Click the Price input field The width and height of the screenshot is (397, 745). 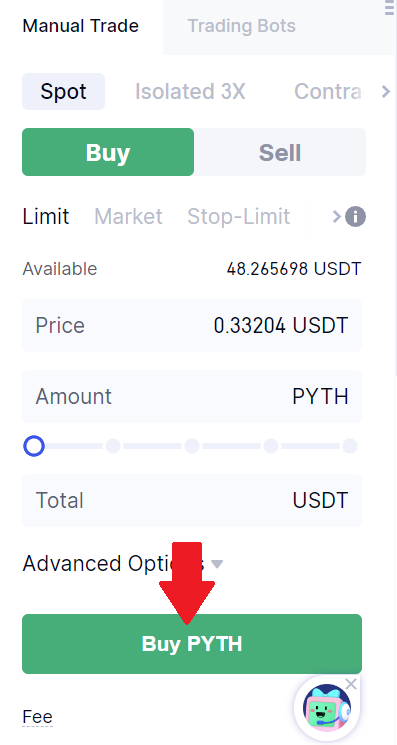192,325
